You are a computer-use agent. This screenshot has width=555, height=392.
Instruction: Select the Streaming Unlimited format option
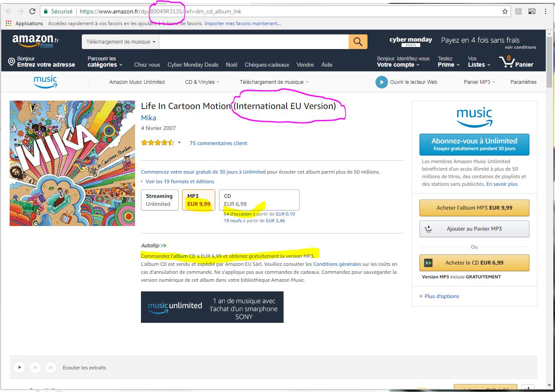click(160, 200)
